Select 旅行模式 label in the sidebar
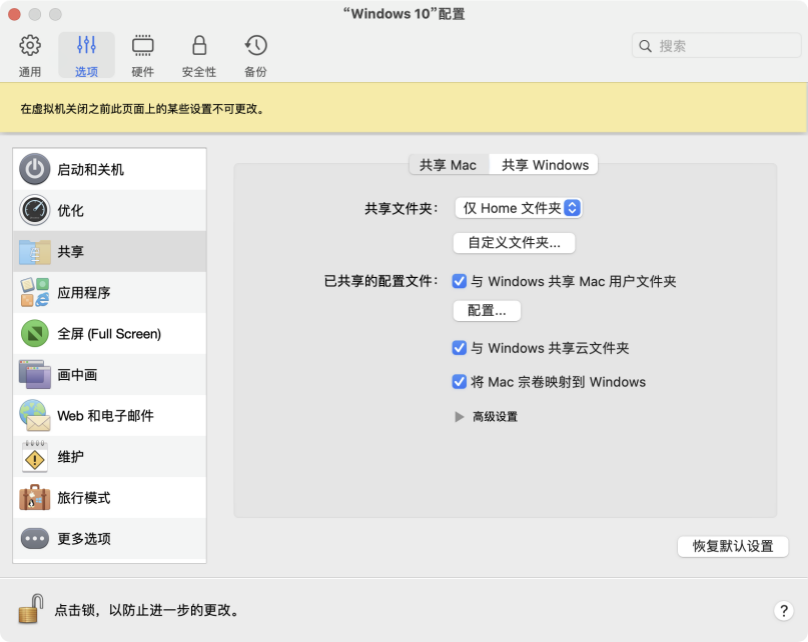The width and height of the screenshot is (808, 642). tap(83, 498)
